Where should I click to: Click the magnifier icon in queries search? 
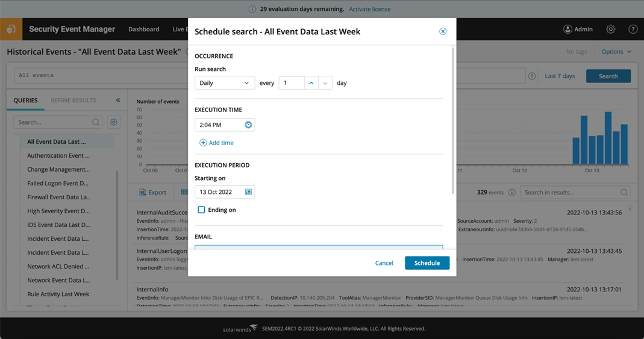click(x=96, y=122)
